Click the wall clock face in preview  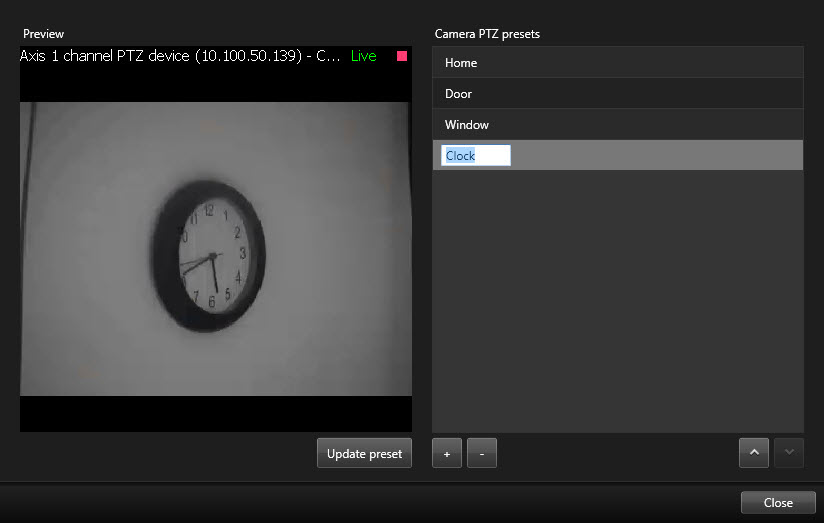pos(208,256)
